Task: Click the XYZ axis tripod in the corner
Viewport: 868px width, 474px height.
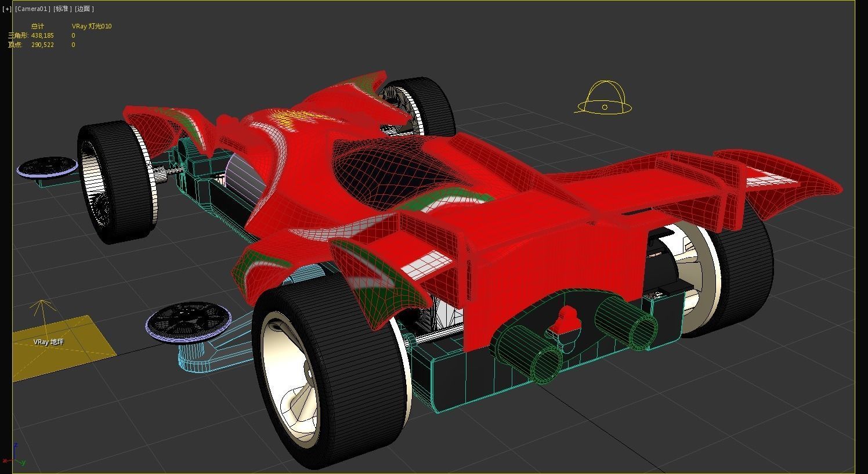Action: pyautogui.click(x=13, y=455)
